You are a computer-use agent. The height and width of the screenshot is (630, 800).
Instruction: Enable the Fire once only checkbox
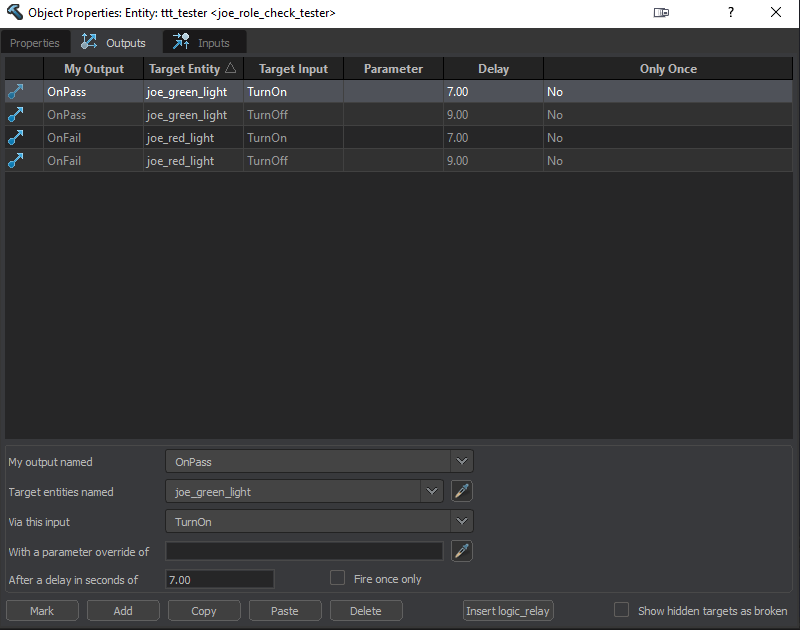coord(337,578)
